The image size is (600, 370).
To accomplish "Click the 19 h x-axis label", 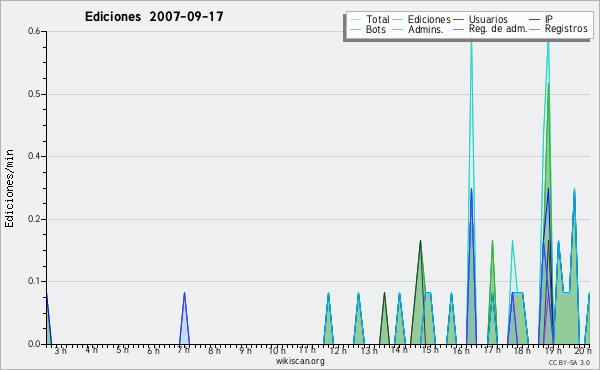I will [553, 350].
